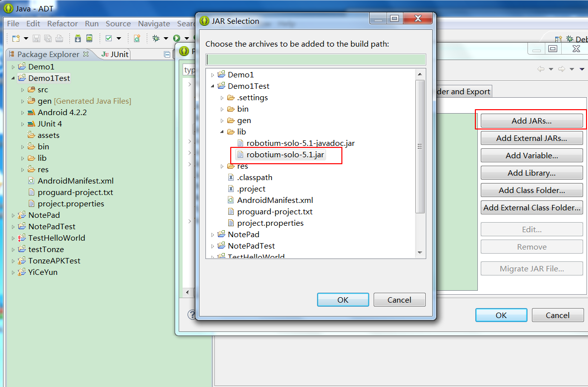The width and height of the screenshot is (588, 387).
Task: Open the Android SDK Manager toolbar icon
Action: [78, 38]
